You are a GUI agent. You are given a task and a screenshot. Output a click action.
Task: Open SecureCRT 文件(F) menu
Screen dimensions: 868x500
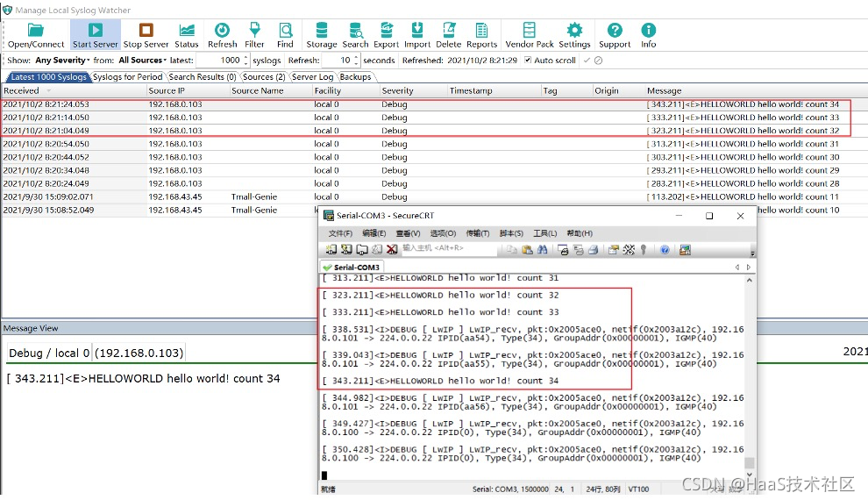point(340,233)
